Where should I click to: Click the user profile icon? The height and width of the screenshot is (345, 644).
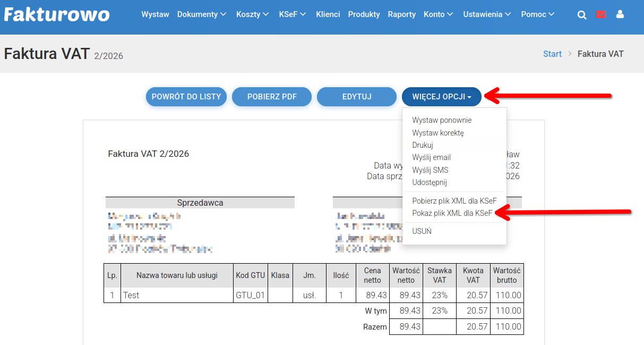620,15
